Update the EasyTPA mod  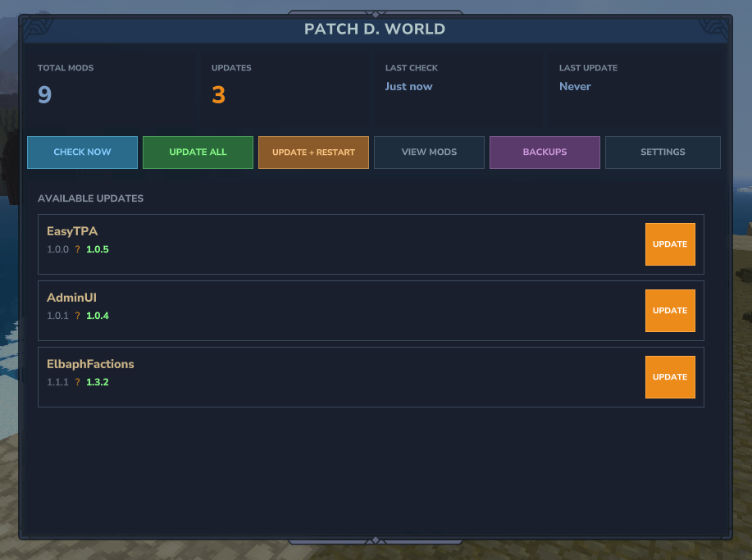(670, 244)
